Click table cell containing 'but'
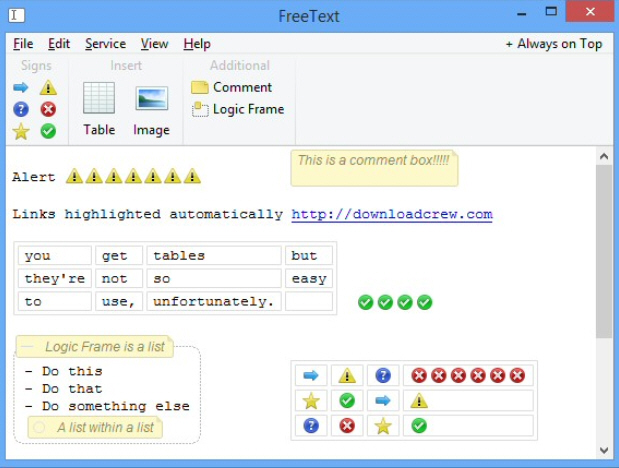The image size is (619, 468). (x=309, y=256)
